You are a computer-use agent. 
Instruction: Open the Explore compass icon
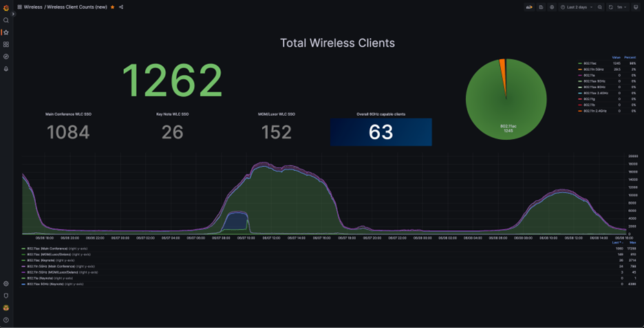(6, 57)
